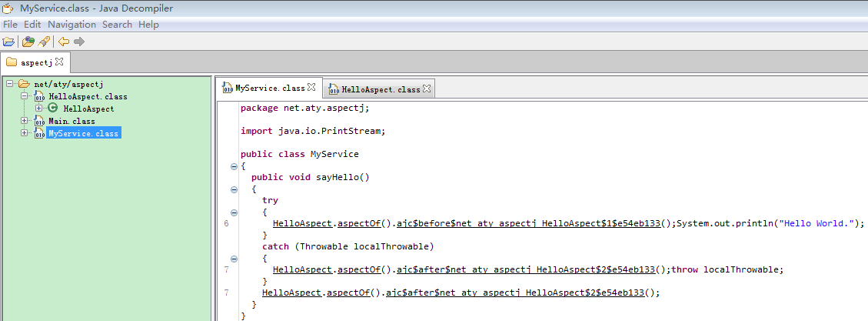Click the HelloAspect.class tree file icon
The height and width of the screenshot is (321, 868).
(x=39, y=97)
